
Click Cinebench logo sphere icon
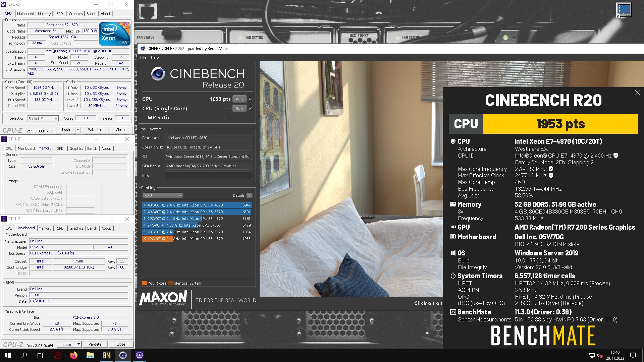point(158,74)
